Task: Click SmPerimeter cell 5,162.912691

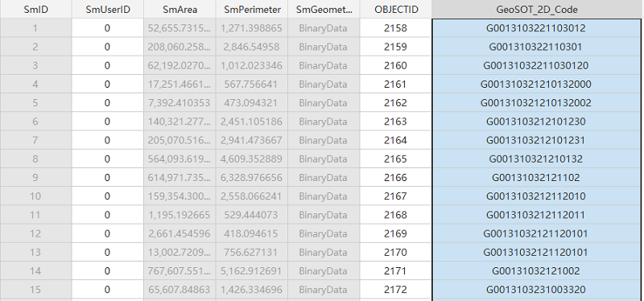Action: (x=252, y=271)
